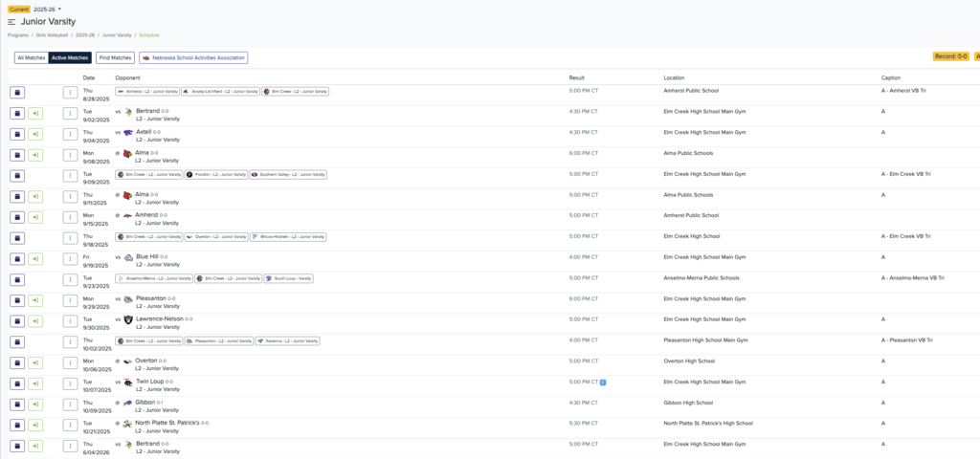The image size is (980, 459).
Task: Click the Blue Hill opponent name
Action: click(x=146, y=256)
